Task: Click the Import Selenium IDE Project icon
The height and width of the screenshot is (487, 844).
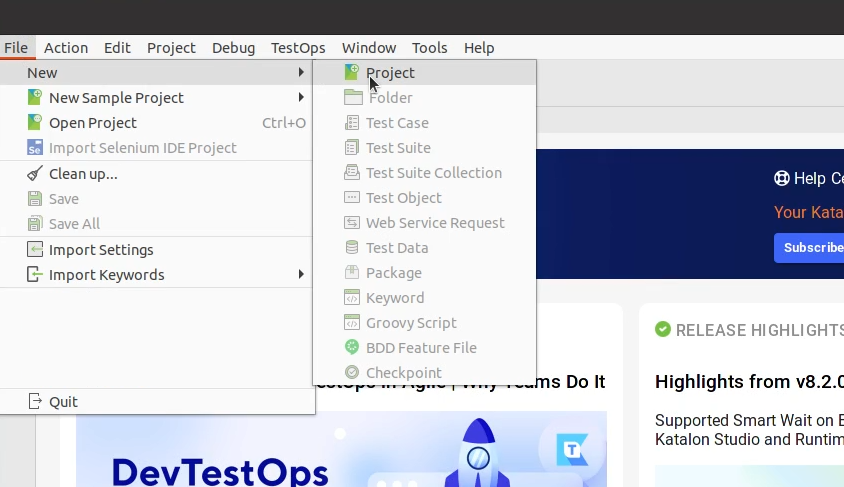Action: click(34, 147)
